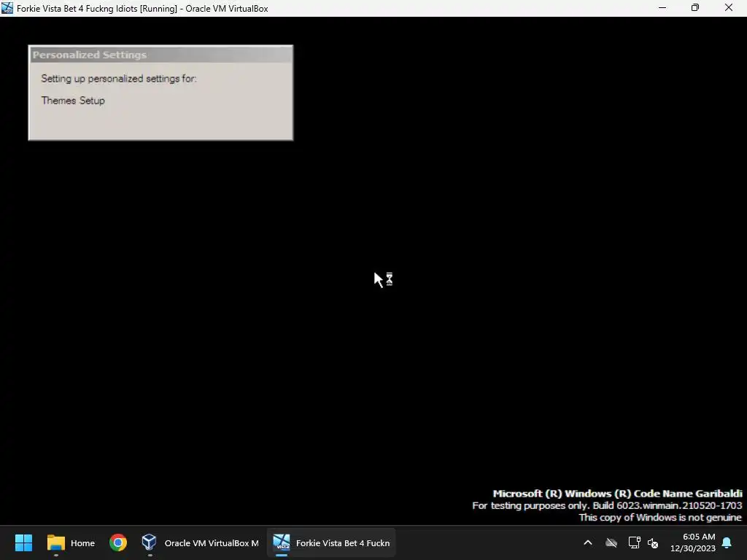The width and height of the screenshot is (747, 560).
Task: Switch to Oracle VM VirtualBox Manager window
Action: tap(200, 542)
